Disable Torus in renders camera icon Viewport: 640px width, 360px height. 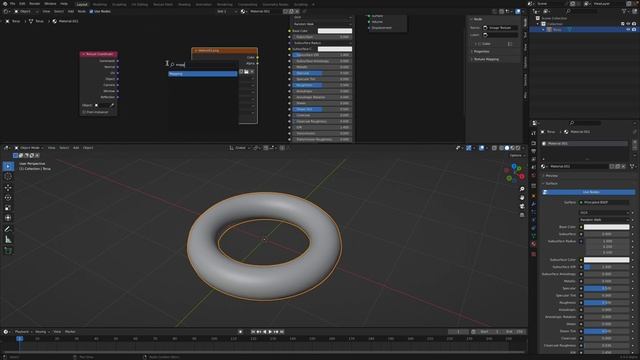click(634, 29)
